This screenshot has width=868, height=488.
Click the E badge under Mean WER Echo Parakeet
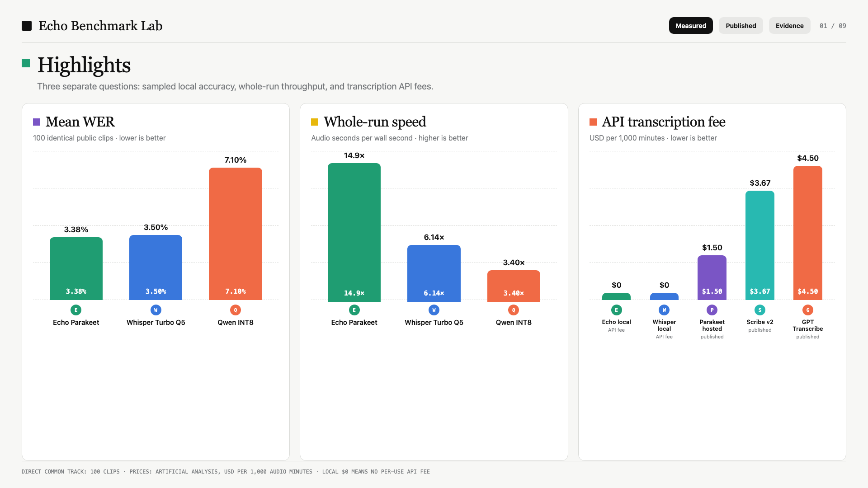[x=76, y=310]
